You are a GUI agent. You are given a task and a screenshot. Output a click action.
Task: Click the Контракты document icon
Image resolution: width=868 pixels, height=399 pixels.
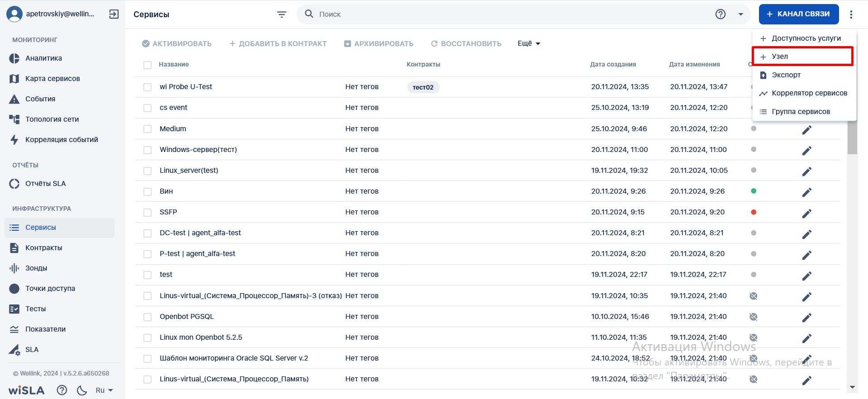click(x=14, y=248)
